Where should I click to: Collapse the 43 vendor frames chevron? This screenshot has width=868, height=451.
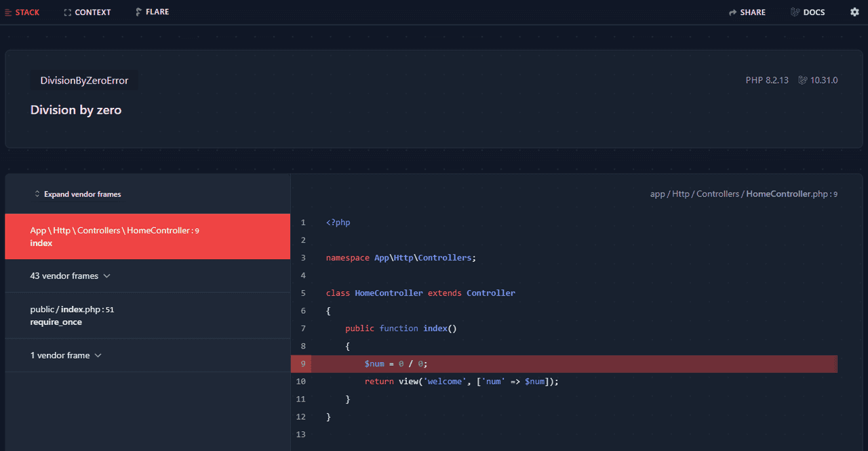coord(106,276)
